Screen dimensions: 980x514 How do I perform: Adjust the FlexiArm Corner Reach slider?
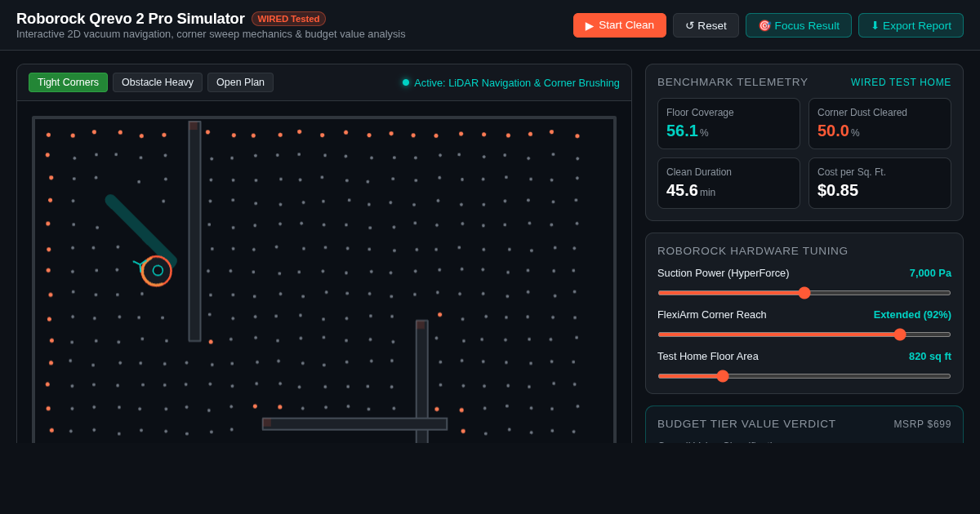804,335
